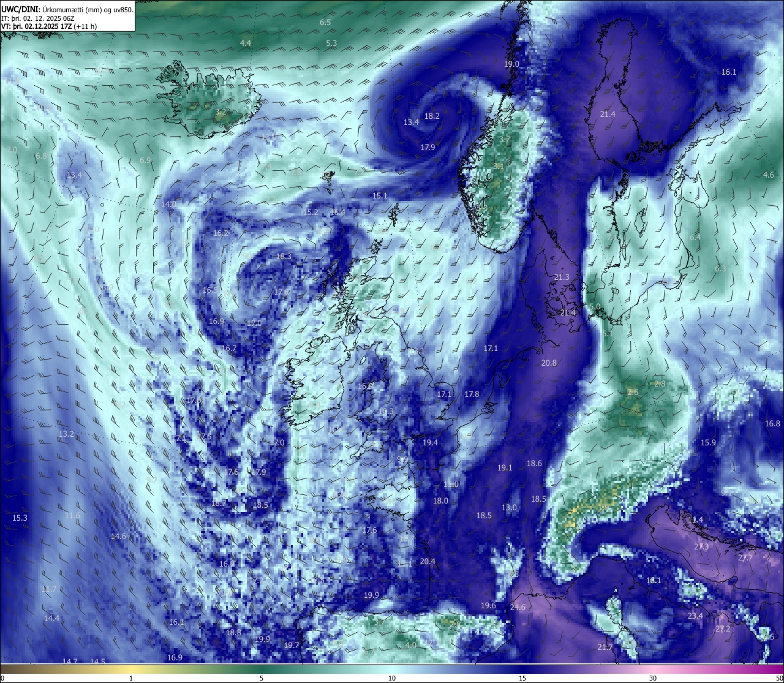
Task: Click the map value '18.6'
Action: [x=535, y=463]
